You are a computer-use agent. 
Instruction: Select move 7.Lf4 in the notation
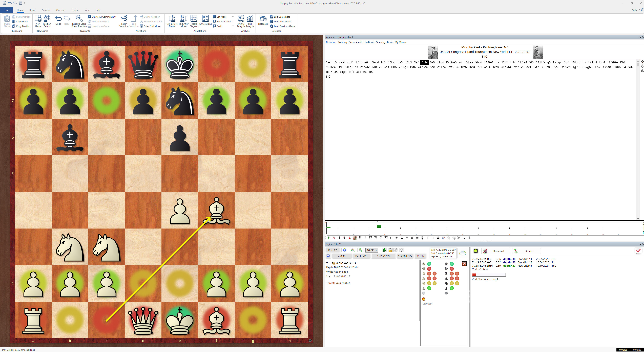coord(425,62)
